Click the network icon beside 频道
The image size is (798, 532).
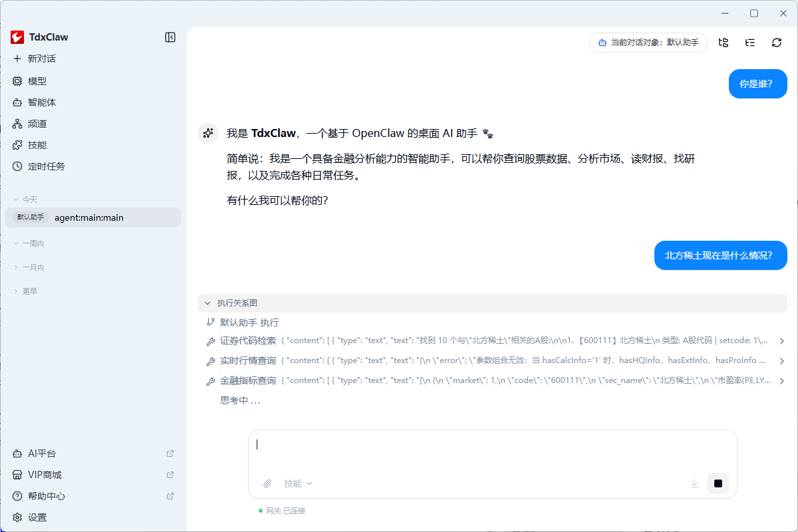(17, 124)
